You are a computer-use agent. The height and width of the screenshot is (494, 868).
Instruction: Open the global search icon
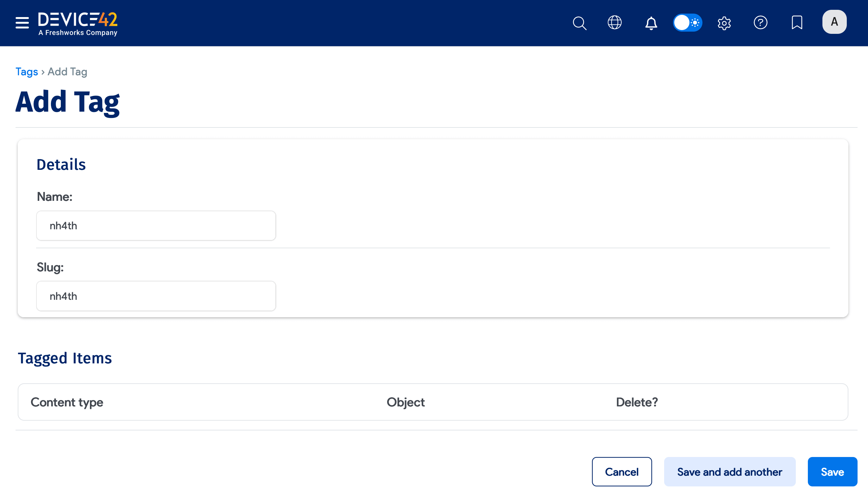[x=579, y=23]
